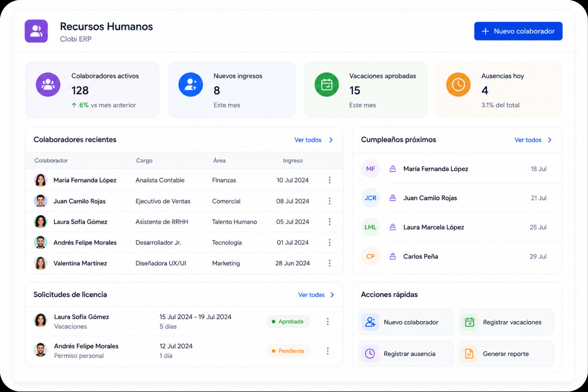This screenshot has width=588, height=392.
Task: Click the Registrar vacaciones quick action card
Action: point(506,322)
